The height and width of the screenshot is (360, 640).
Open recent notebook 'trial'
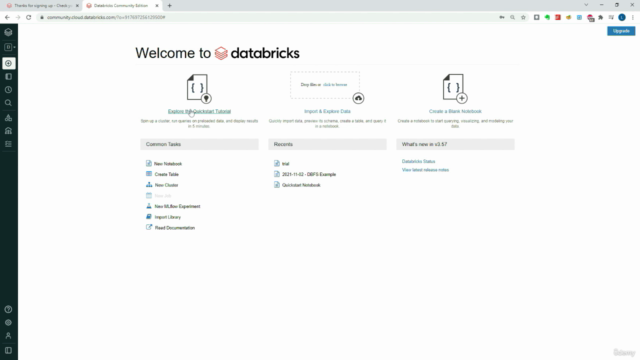tap(285, 164)
